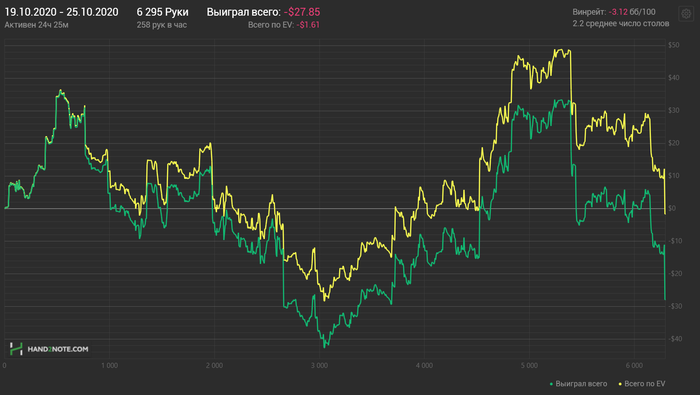Click the -$10 y-axis label
The image size is (700, 395).
675,241
